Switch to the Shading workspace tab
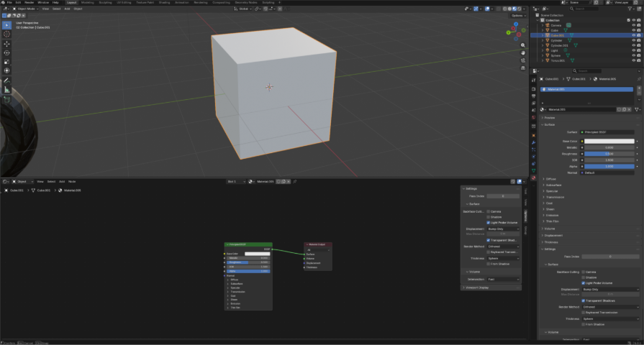Screen dimensions: 644x345 (164, 2)
